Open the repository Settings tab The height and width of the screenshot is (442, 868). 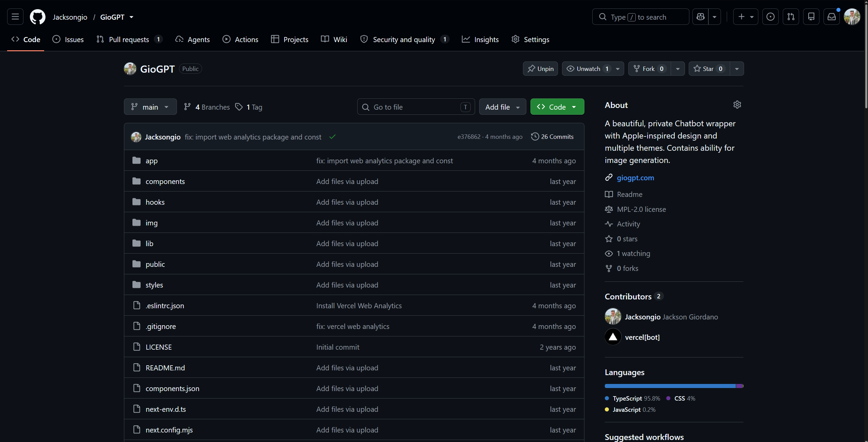(x=530, y=39)
